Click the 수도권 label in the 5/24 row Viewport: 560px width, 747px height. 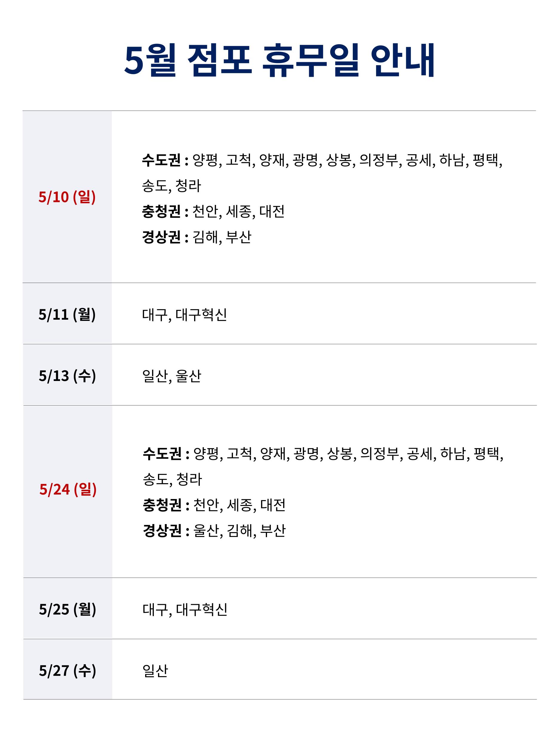pos(162,454)
